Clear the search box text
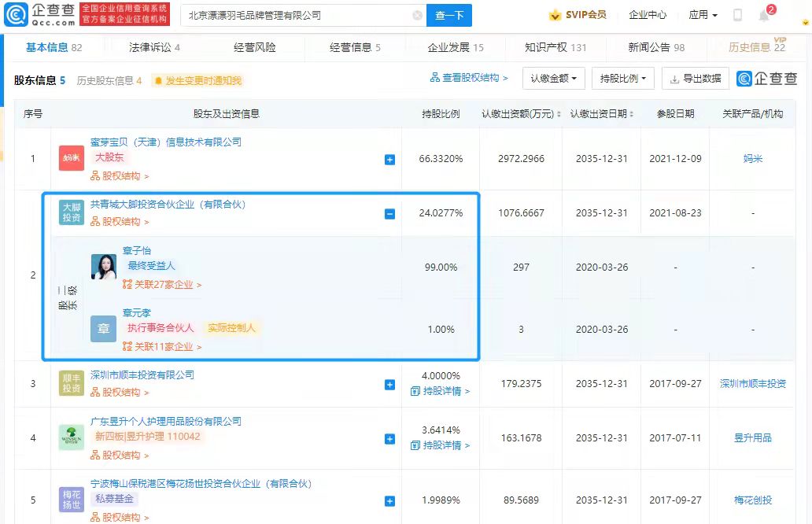This screenshot has width=812, height=524. coord(417,16)
